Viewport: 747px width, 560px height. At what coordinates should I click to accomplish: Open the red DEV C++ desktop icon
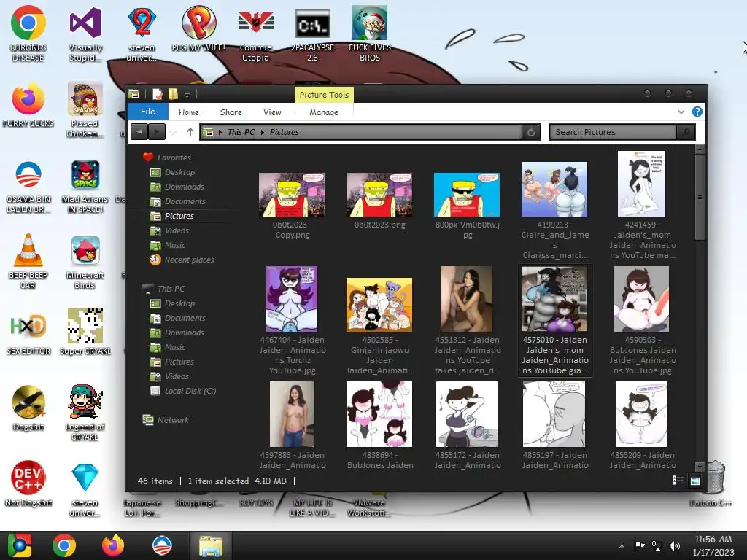click(x=28, y=483)
